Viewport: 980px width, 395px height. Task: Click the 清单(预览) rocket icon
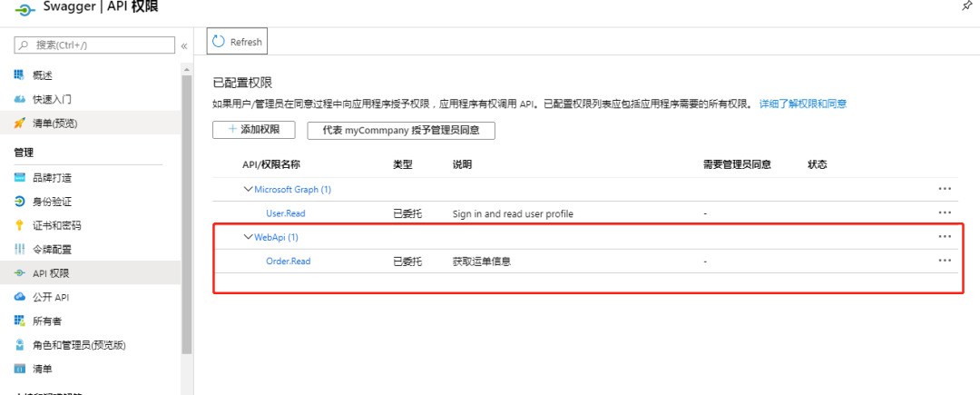[19, 123]
